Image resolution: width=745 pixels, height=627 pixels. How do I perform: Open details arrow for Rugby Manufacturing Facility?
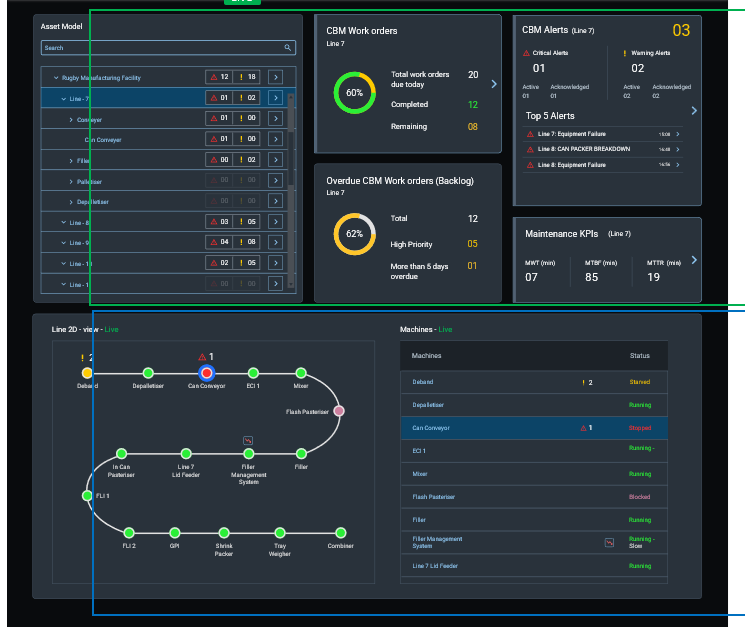(x=277, y=77)
